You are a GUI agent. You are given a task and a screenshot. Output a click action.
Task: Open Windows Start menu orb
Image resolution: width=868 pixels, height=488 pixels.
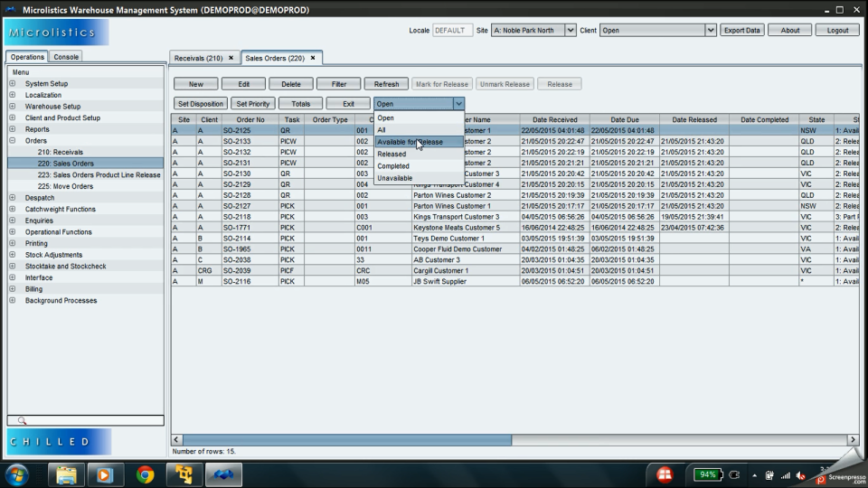16,474
